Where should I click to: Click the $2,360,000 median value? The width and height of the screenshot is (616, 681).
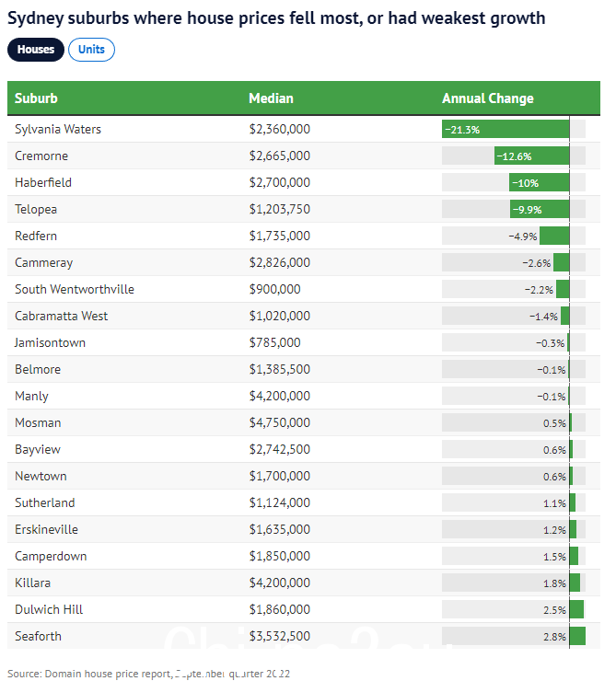pyautogui.click(x=279, y=129)
